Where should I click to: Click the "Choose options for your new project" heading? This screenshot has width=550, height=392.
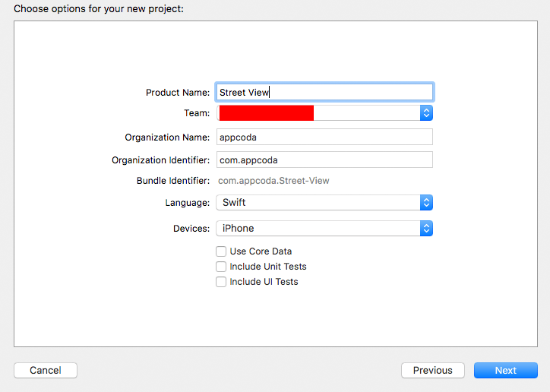click(99, 9)
